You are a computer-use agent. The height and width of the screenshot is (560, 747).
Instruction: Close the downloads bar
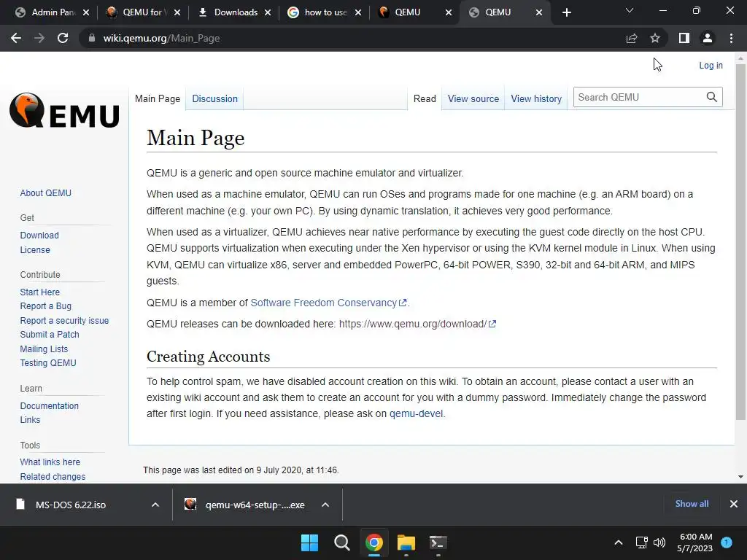pos(734,504)
